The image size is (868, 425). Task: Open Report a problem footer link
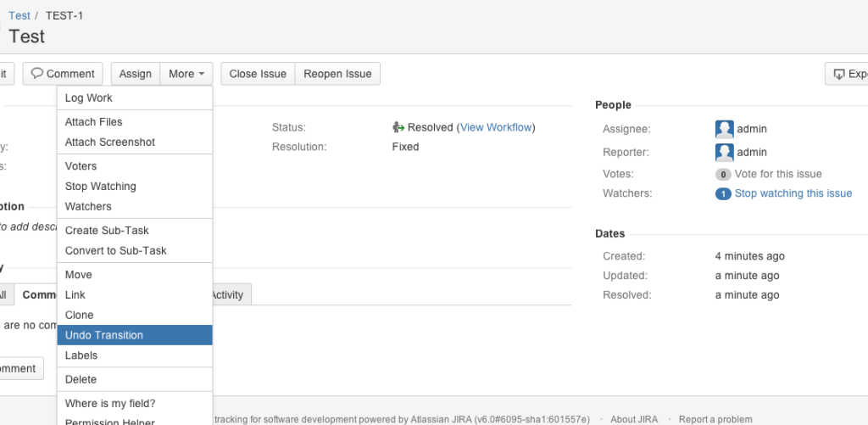[715, 419]
